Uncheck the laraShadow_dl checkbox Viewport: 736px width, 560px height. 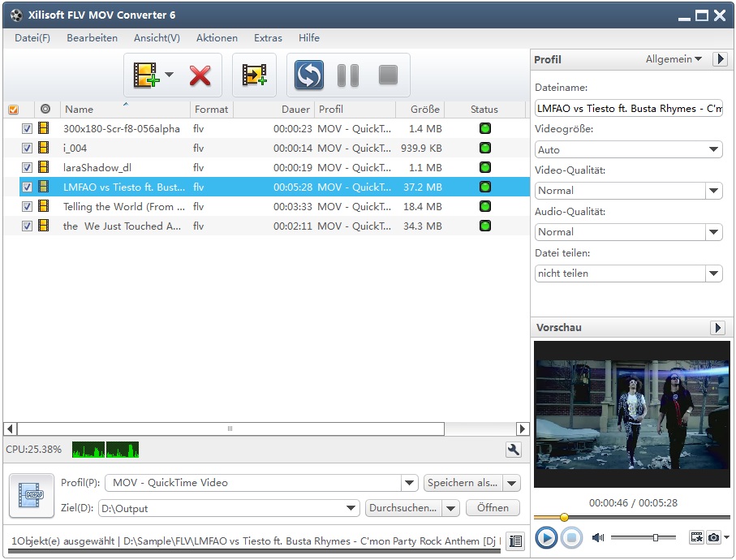point(27,167)
